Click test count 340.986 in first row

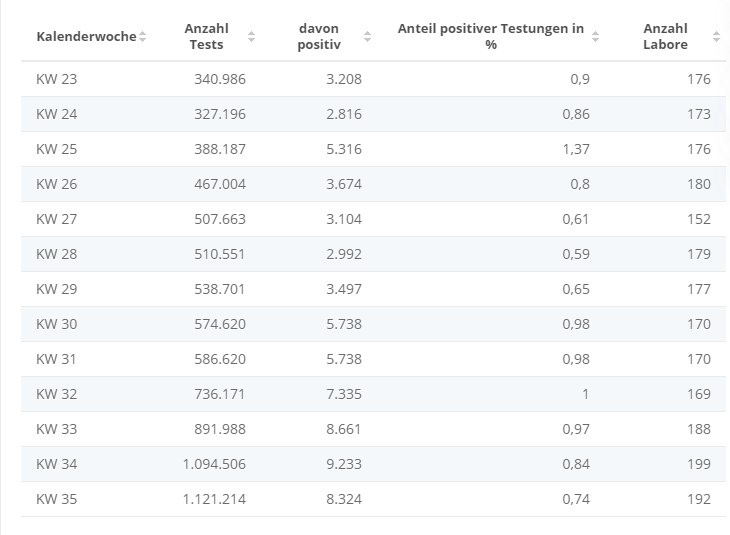(x=220, y=79)
